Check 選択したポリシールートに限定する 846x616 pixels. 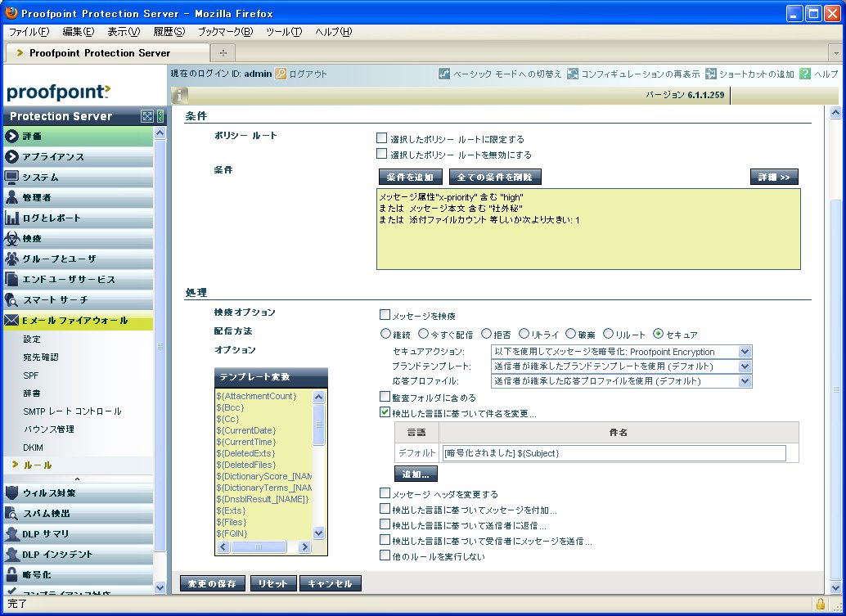click(382, 138)
